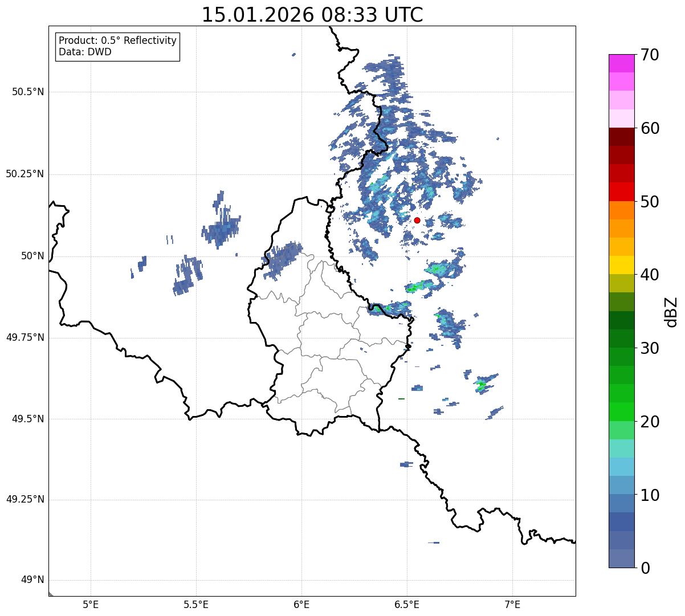Click the 30 colorbar tick label

pos(650,348)
